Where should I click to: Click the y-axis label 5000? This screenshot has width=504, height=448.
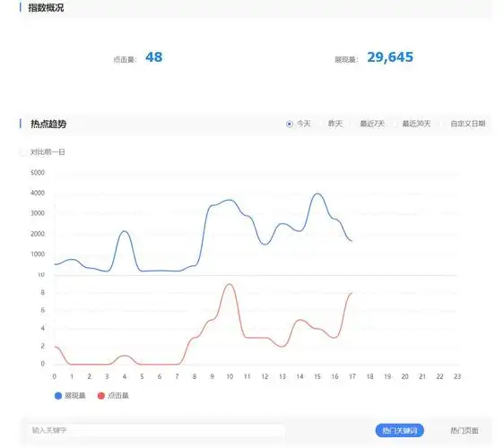(x=38, y=173)
